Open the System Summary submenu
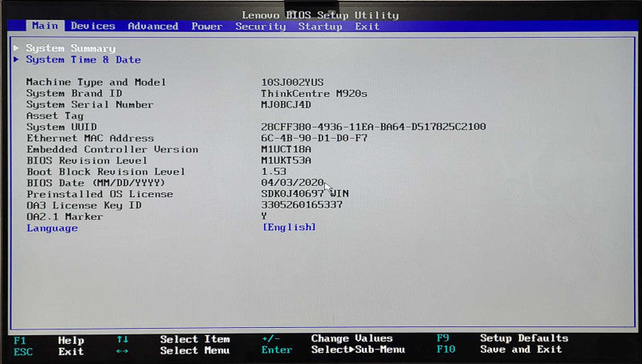This screenshot has width=642, height=364. point(71,48)
